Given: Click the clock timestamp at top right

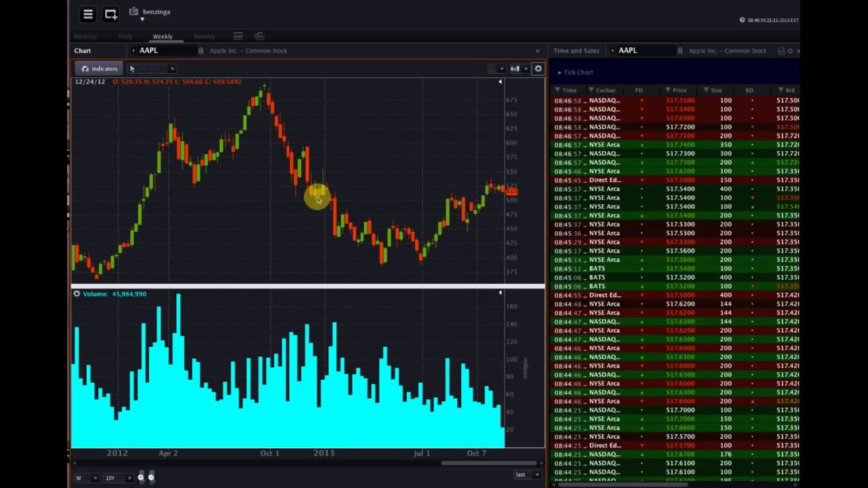Looking at the screenshot, I should tap(772, 20).
